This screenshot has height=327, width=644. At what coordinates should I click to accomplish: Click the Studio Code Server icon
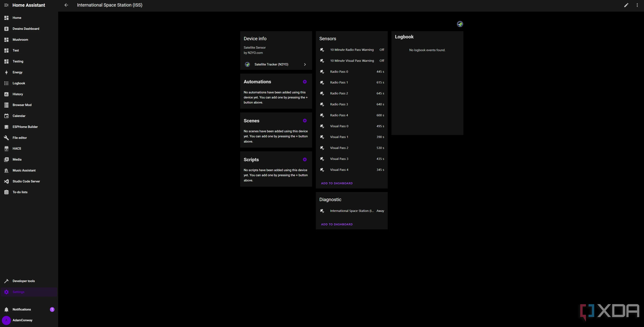tap(7, 181)
